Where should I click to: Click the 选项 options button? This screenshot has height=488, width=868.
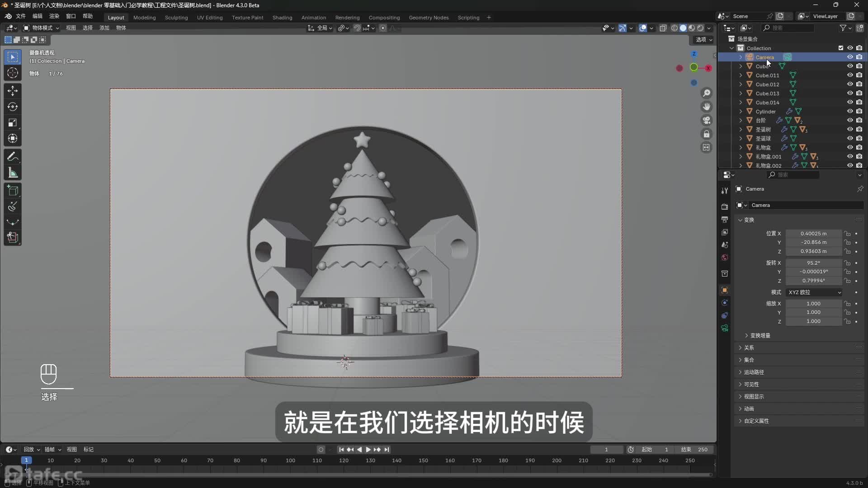click(x=703, y=40)
